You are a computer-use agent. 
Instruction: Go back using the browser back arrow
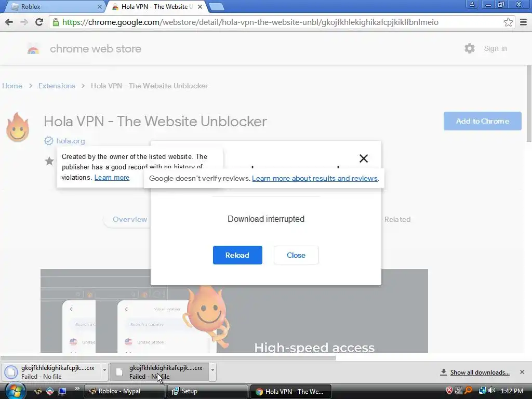(x=9, y=22)
